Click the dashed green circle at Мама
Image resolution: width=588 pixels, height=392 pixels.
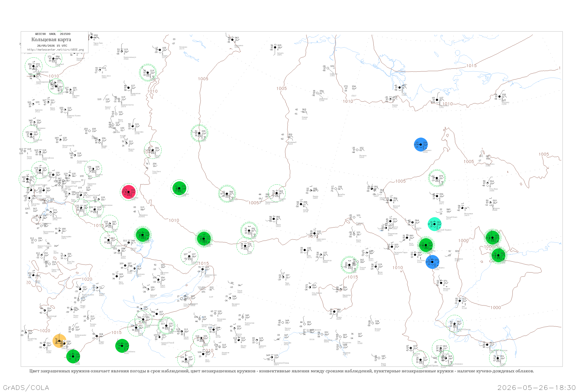click(245, 246)
